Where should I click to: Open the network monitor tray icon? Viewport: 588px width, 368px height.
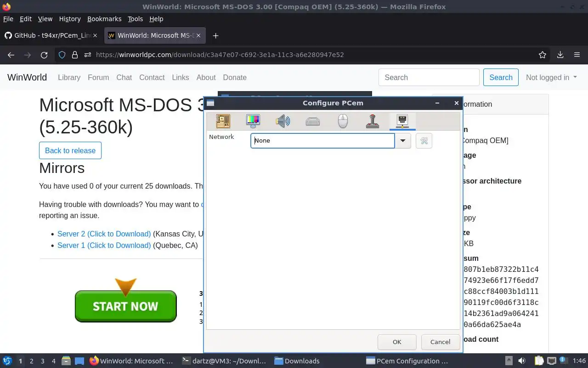coord(552,361)
